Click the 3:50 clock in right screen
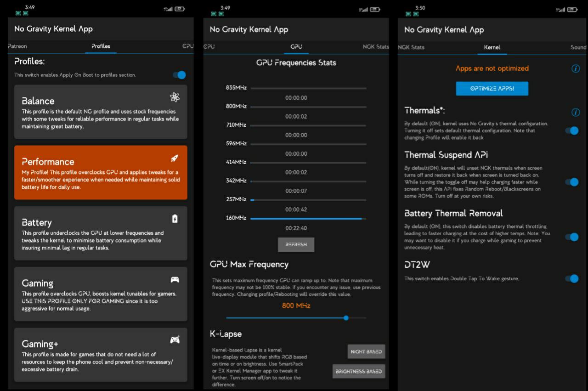Screen dimensions: 588x391 pyautogui.click(x=420, y=8)
